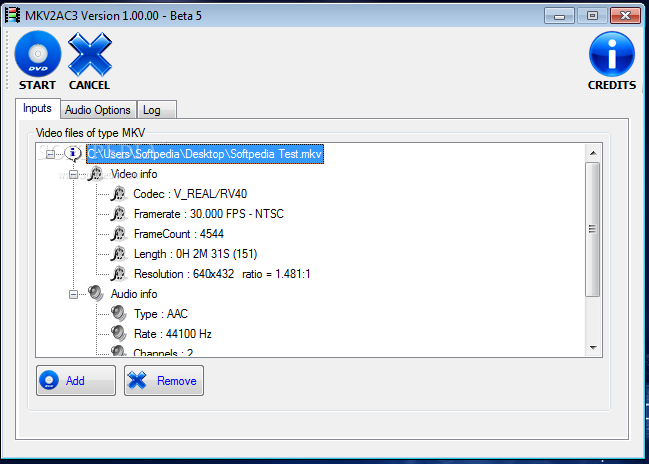The image size is (649, 464).
Task: Select Length : 0H 2M 31S (151) text
Action: tap(195, 254)
